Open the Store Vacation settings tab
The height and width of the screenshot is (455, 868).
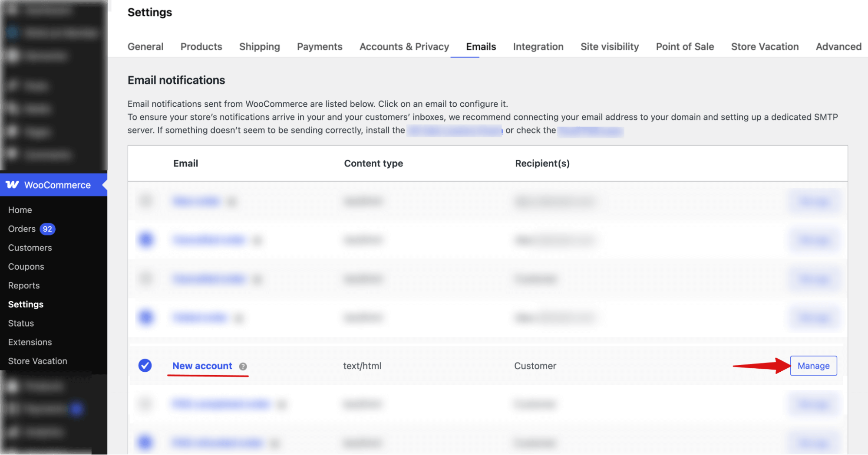click(765, 46)
